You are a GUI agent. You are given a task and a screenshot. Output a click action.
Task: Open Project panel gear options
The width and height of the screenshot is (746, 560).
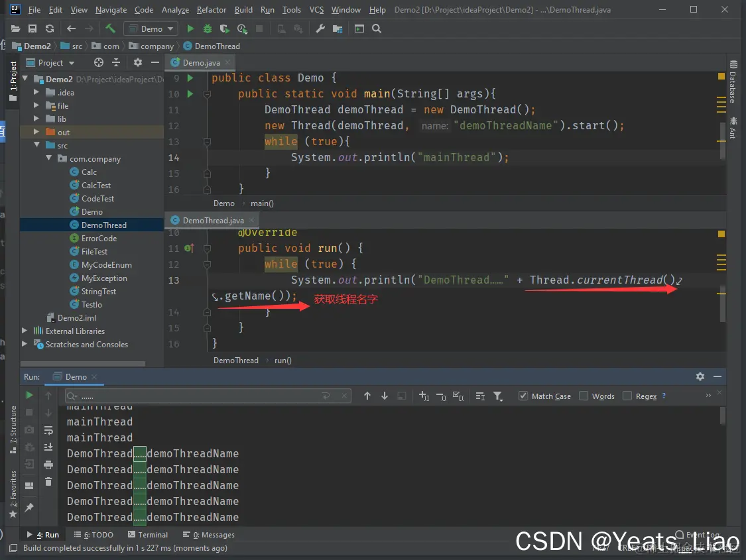138,63
